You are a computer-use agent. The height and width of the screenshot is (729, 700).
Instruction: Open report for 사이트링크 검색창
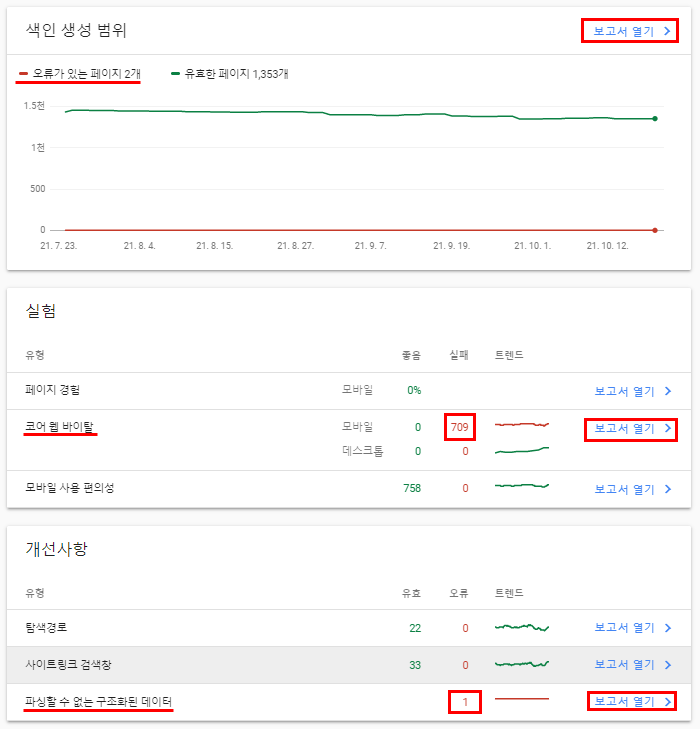[625, 665]
